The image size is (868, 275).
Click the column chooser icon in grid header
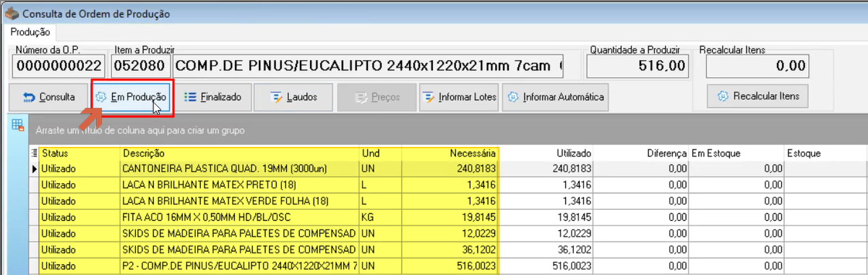[x=34, y=153]
